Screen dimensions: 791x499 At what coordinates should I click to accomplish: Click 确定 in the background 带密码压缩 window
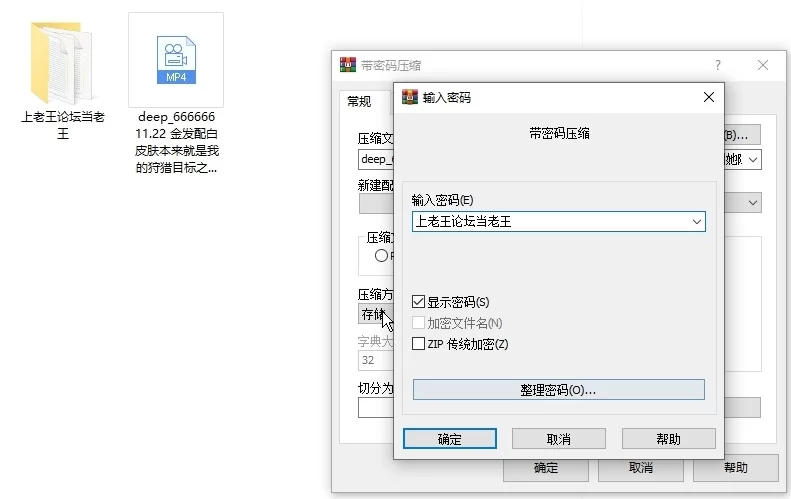pyautogui.click(x=546, y=470)
